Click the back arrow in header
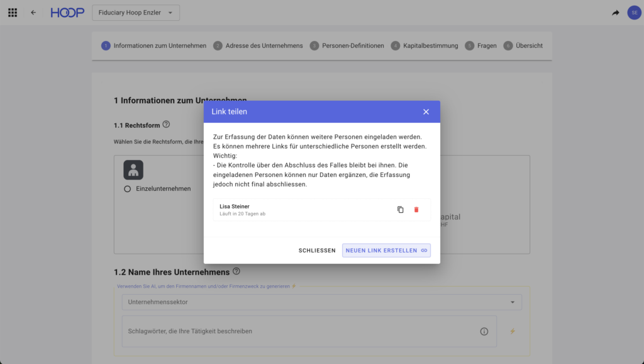 tap(33, 13)
